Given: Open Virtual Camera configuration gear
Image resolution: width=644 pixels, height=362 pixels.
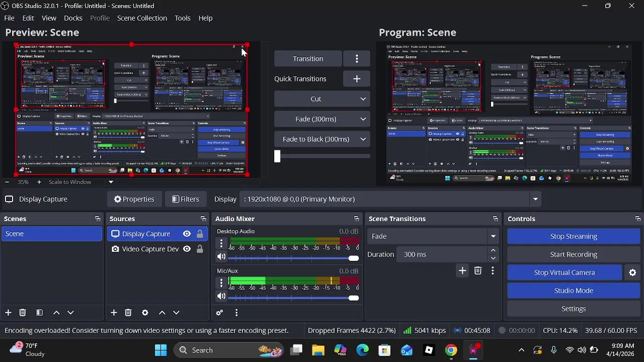Looking at the screenshot, I should click(632, 273).
